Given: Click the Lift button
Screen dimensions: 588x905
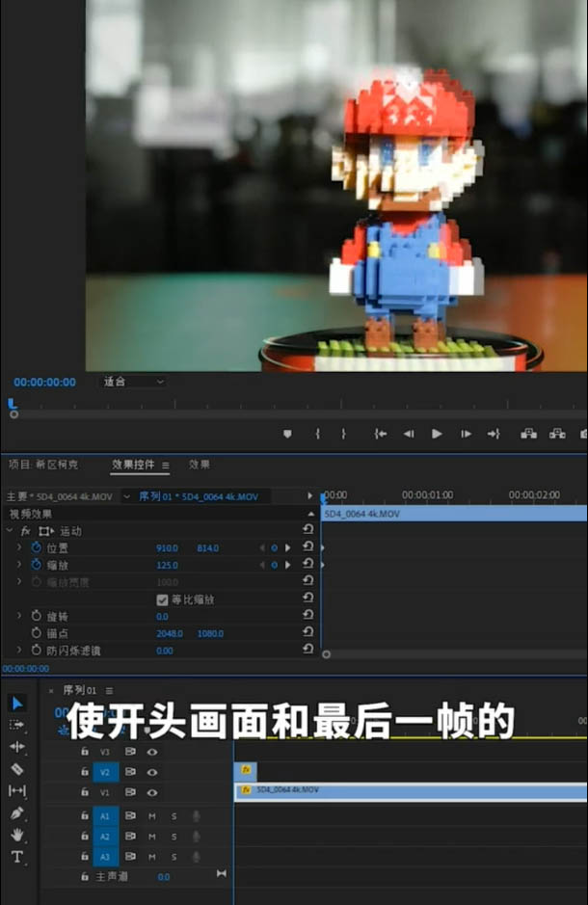Looking at the screenshot, I should tap(528, 434).
